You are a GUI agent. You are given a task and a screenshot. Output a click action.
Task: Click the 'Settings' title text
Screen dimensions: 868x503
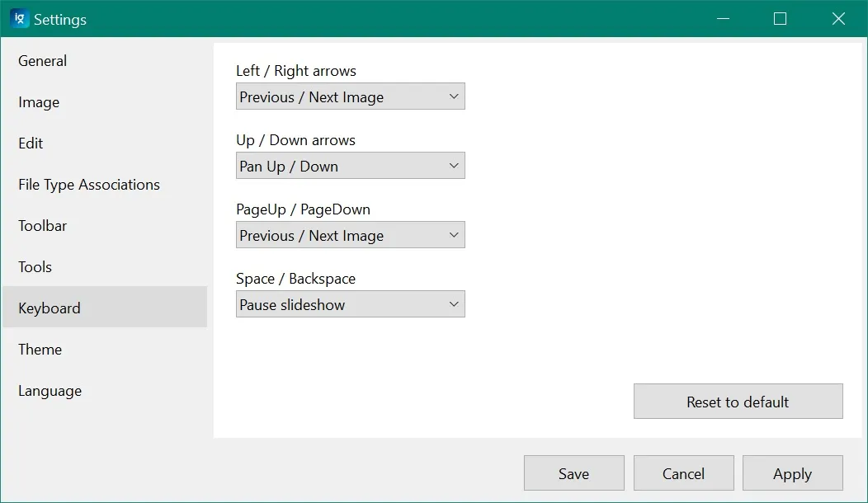point(60,19)
